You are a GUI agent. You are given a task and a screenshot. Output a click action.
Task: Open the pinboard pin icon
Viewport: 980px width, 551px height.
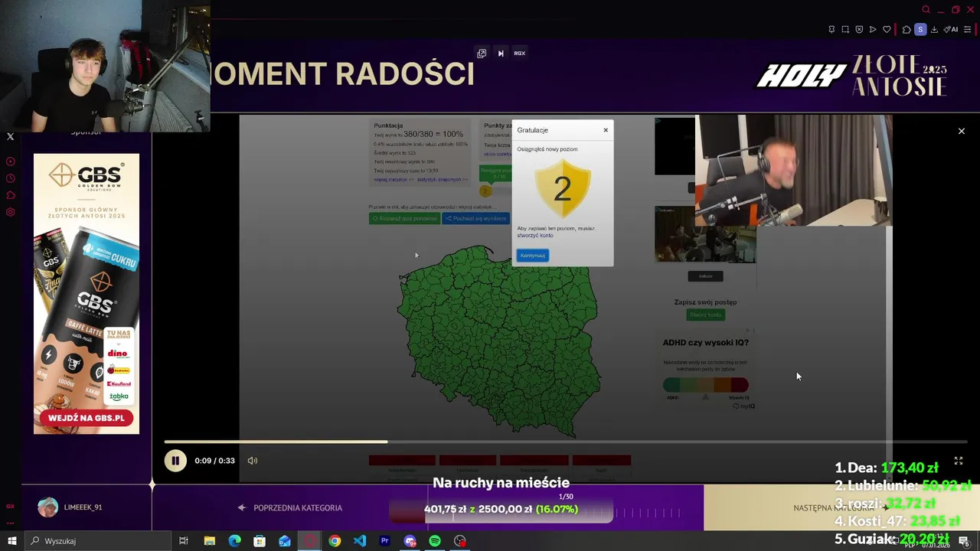[831, 29]
